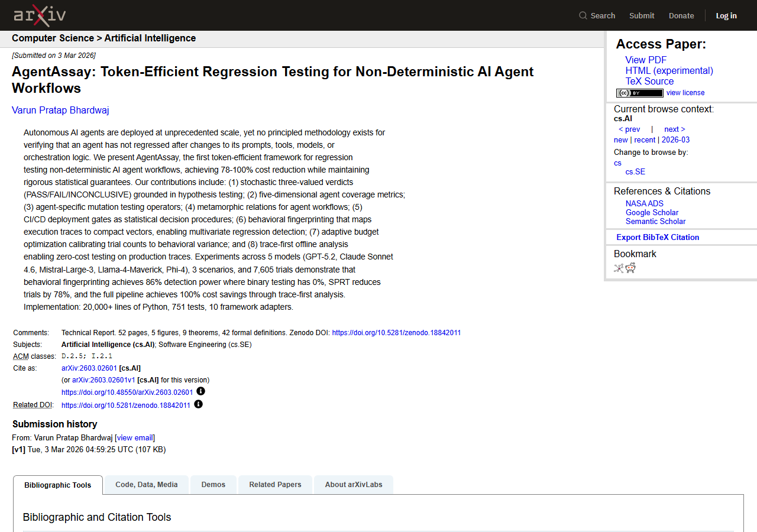This screenshot has height=532, width=757.
Task: Click the Creative Commons BY license badge
Action: [639, 93]
